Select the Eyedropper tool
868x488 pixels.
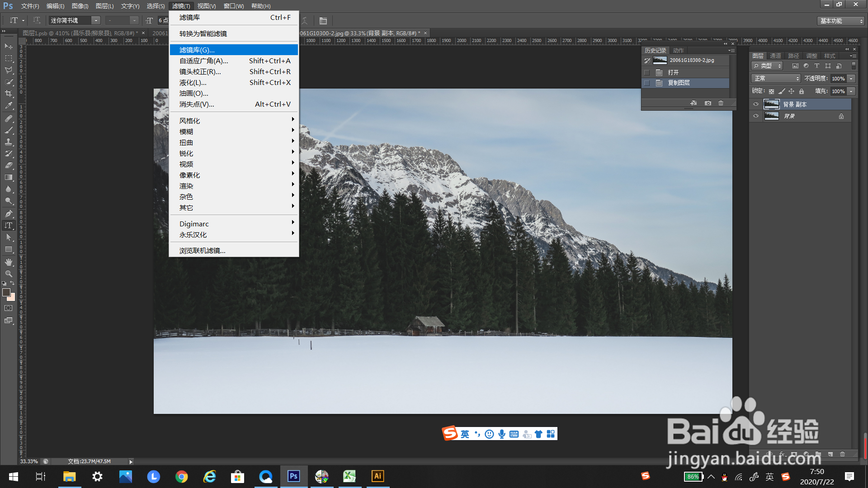tap(9, 106)
